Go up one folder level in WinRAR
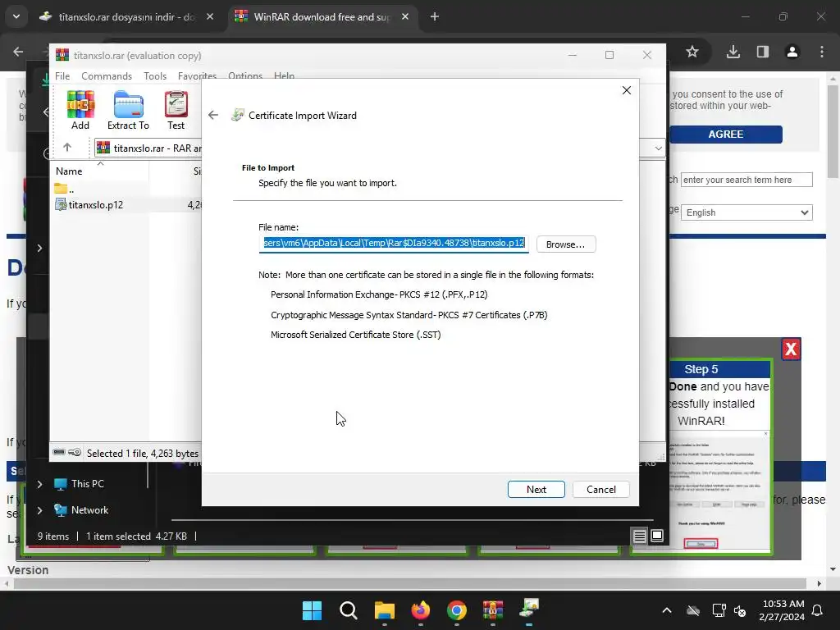840x630 pixels. pyautogui.click(x=67, y=148)
